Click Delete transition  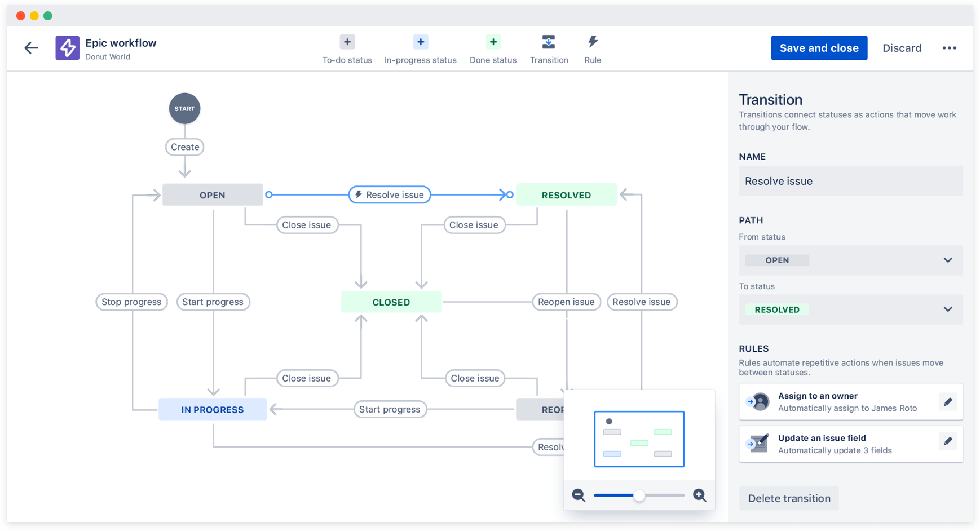click(x=789, y=498)
